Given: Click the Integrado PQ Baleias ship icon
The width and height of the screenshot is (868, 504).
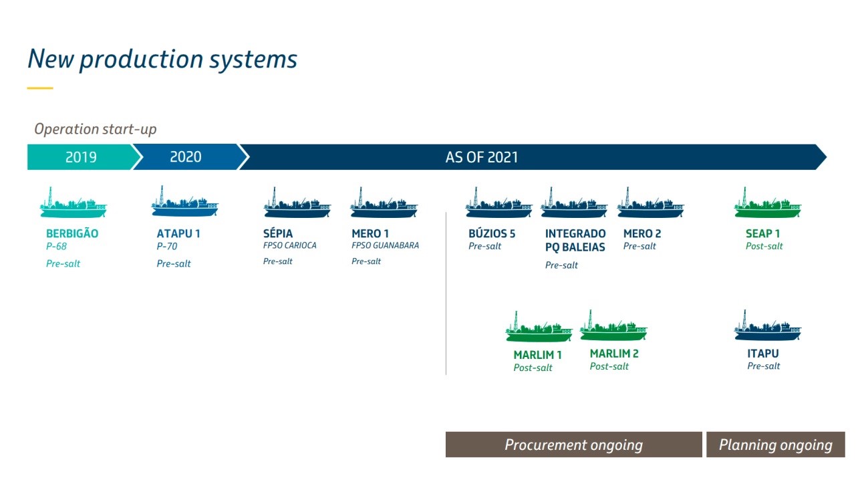Looking at the screenshot, I should (x=574, y=203).
